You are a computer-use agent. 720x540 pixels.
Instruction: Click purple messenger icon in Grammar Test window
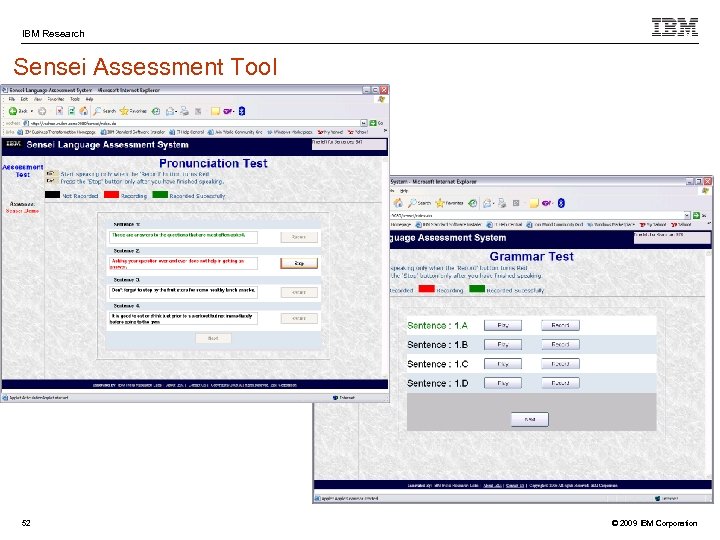click(546, 202)
